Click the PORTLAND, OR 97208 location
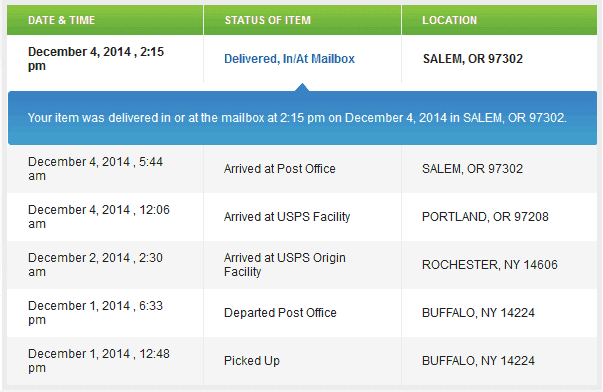The width and height of the screenshot is (603, 392). pyautogui.click(x=485, y=217)
